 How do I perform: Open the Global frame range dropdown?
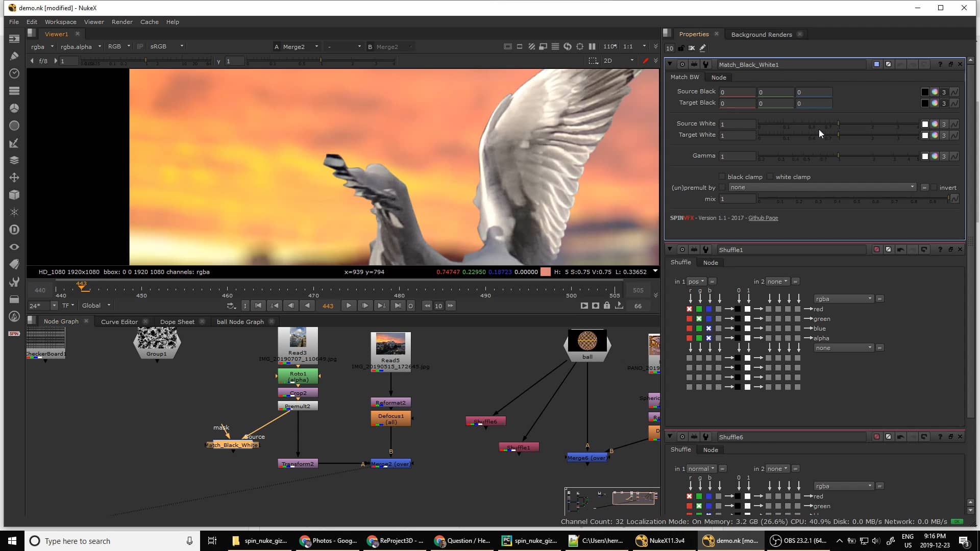click(95, 305)
